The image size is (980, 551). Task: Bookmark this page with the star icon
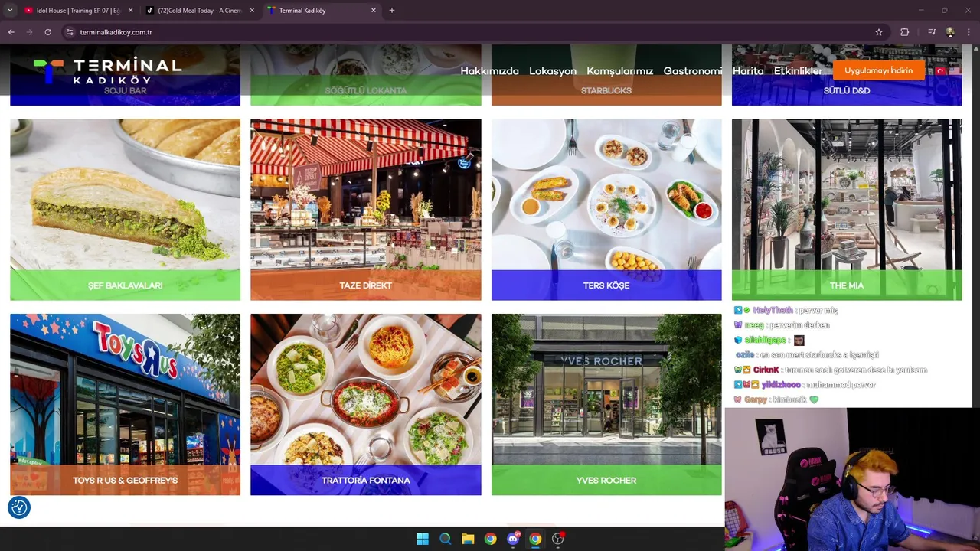(879, 32)
